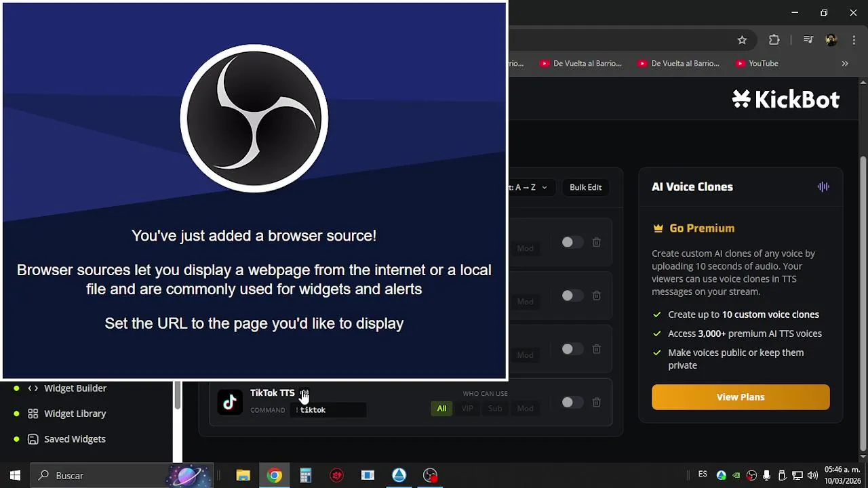Click the Bulk Edit button
868x488 pixels.
point(585,187)
